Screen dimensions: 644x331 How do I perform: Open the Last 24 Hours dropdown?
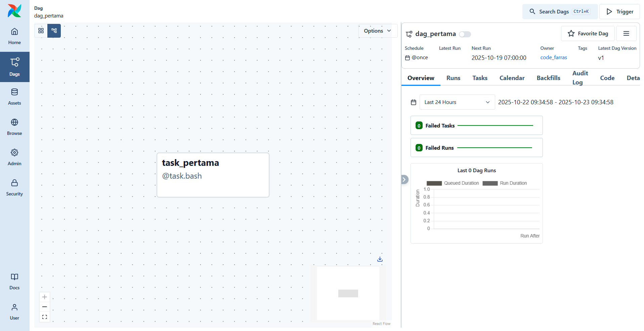[457, 102]
